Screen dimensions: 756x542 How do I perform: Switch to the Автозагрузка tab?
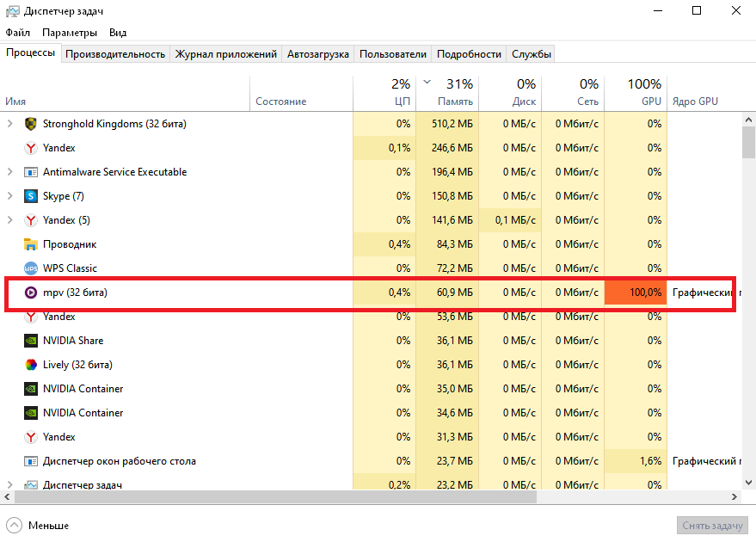tap(317, 54)
